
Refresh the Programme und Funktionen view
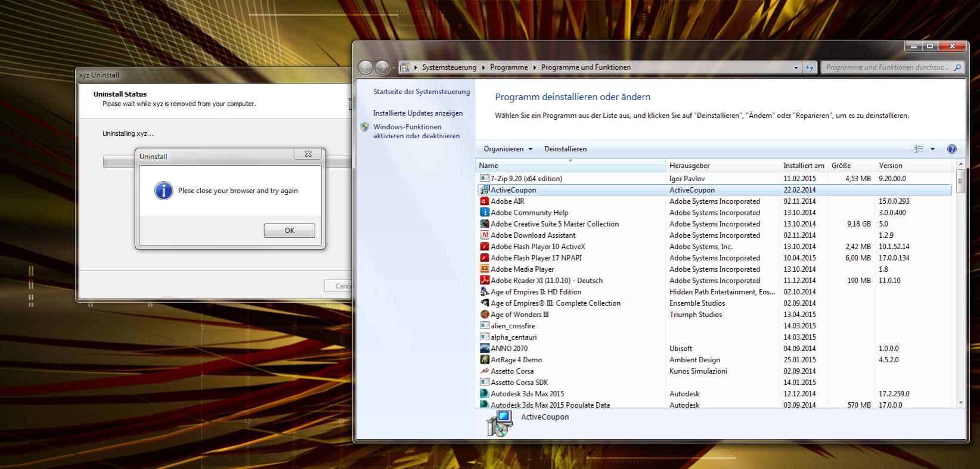pyautogui.click(x=810, y=67)
